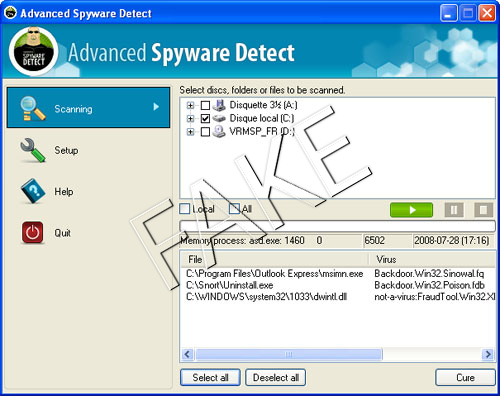Expand the Disquette 3½ (A:) node
The image size is (500, 396).
click(190, 105)
